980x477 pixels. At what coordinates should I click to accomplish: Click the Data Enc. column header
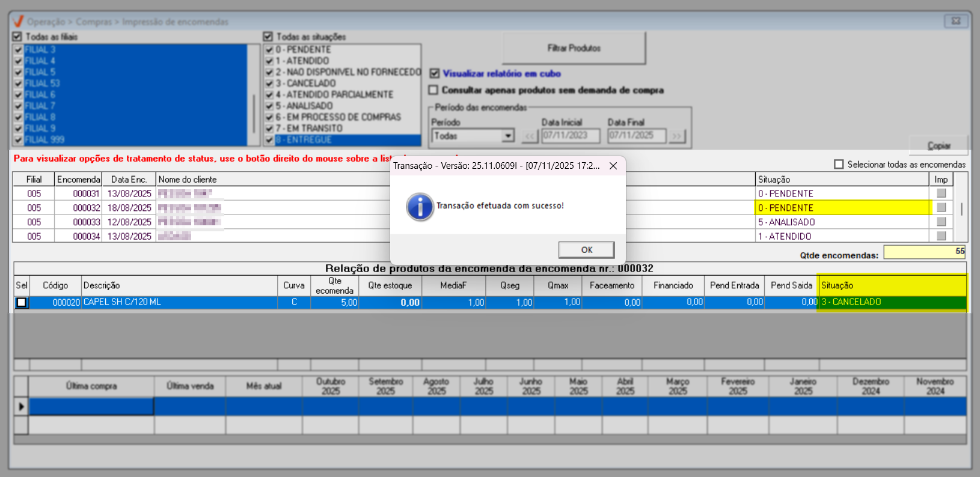[x=129, y=180]
